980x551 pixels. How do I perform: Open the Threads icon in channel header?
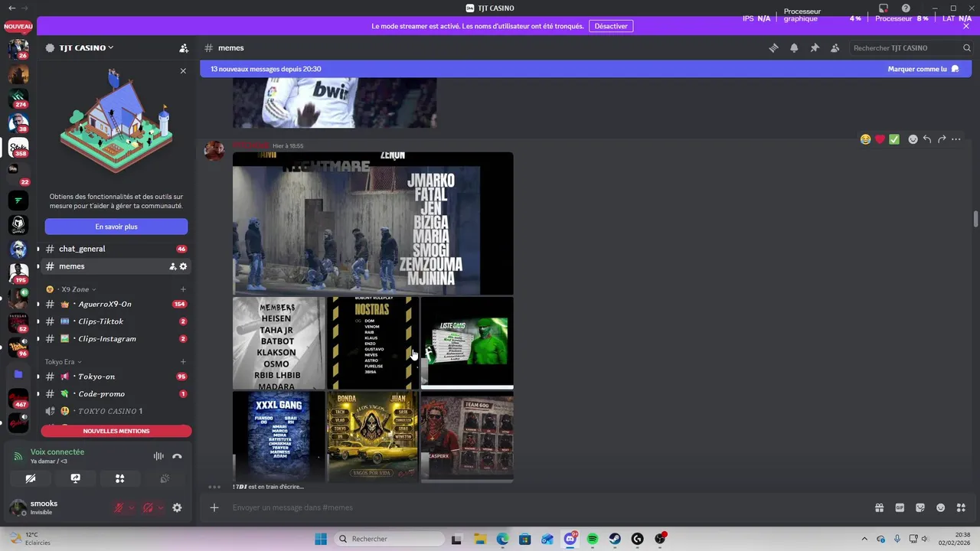773,47
